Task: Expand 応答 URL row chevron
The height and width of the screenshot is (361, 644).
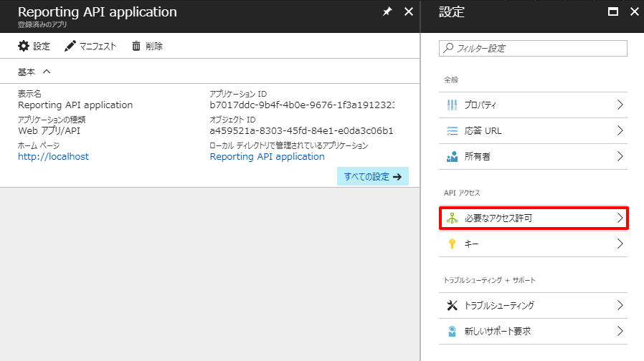Action: click(620, 131)
